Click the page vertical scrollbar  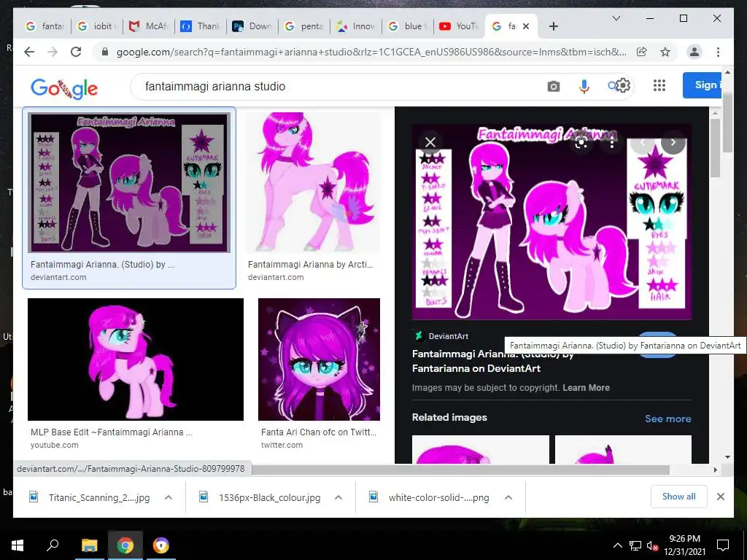coord(727,124)
